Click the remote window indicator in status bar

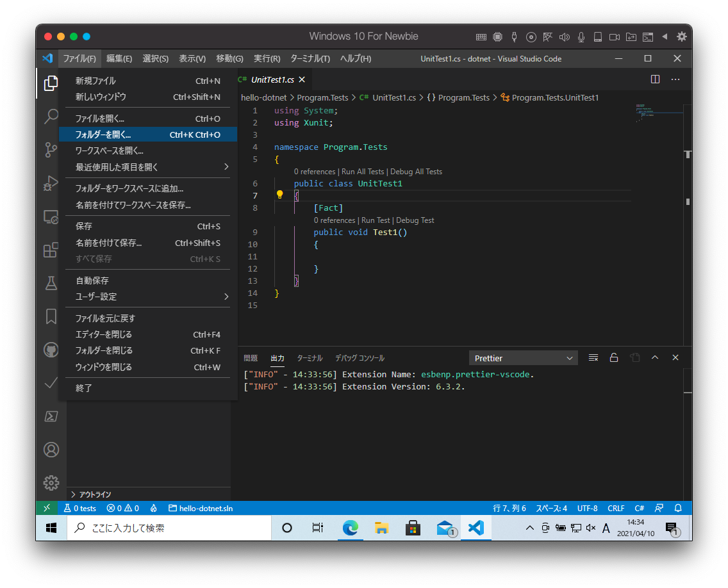click(47, 508)
